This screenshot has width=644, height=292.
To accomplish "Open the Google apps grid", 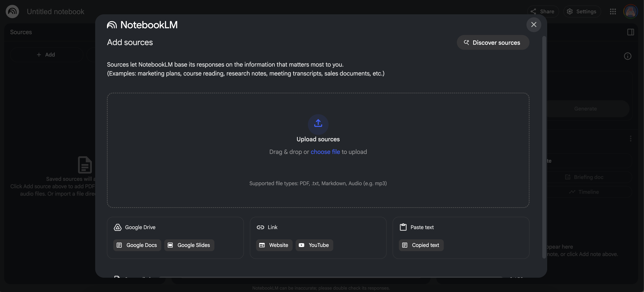I will (613, 11).
